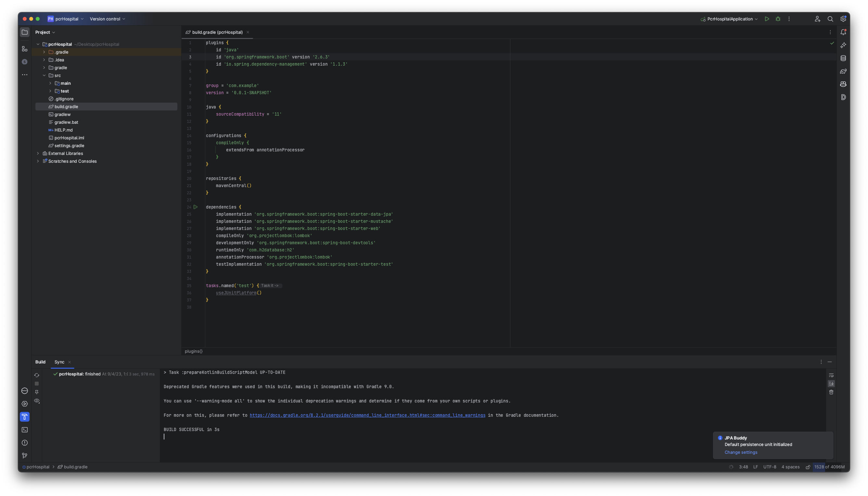Select the build.gradle editor tab

pos(217,32)
